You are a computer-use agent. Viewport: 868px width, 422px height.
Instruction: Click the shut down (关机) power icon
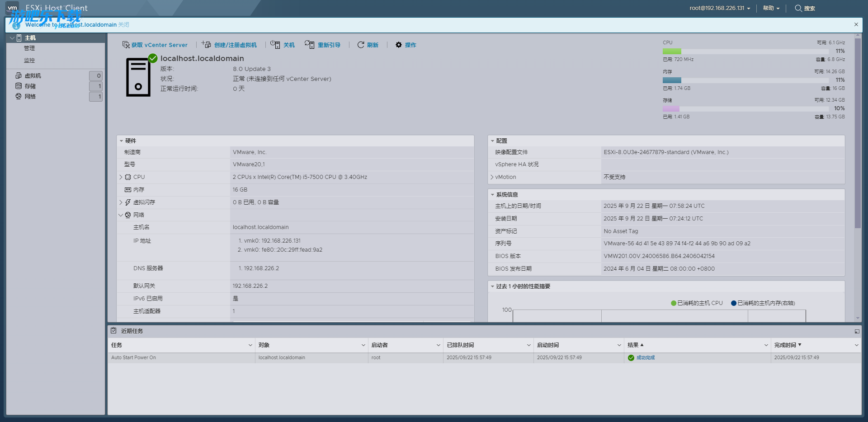pyautogui.click(x=275, y=44)
